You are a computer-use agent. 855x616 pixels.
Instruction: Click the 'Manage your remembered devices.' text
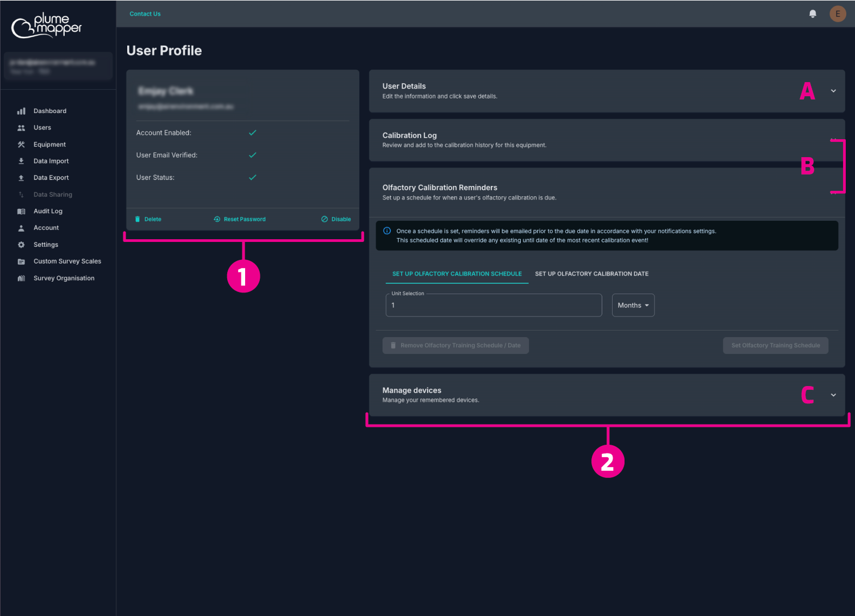(x=430, y=400)
